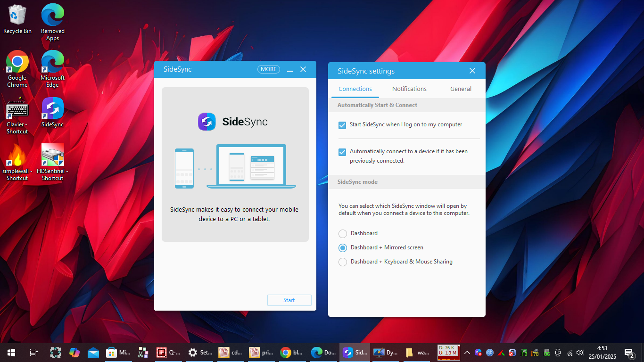
Task: Select the Removed Apps desktop icon
Action: pyautogui.click(x=52, y=23)
